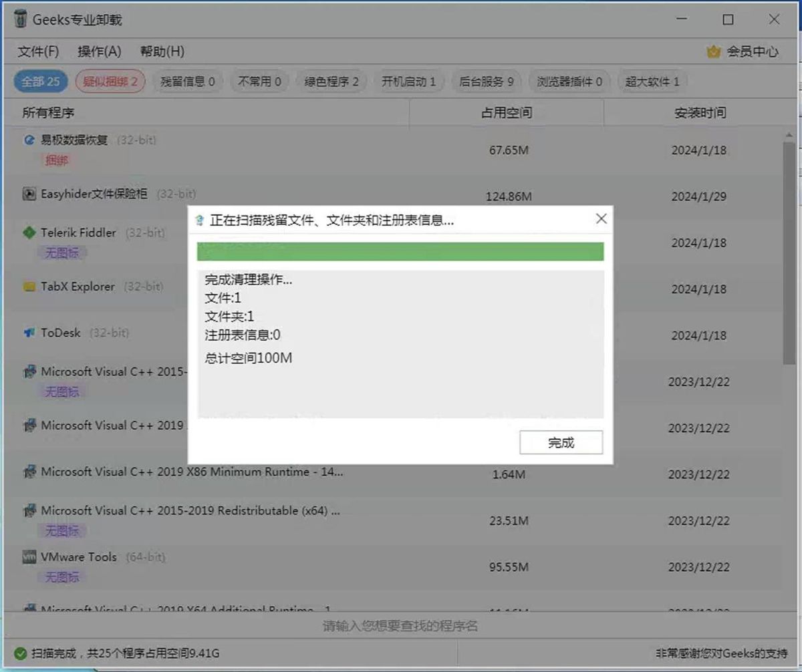Select the 全部 25 filter tab
802x672 pixels.
pyautogui.click(x=41, y=81)
